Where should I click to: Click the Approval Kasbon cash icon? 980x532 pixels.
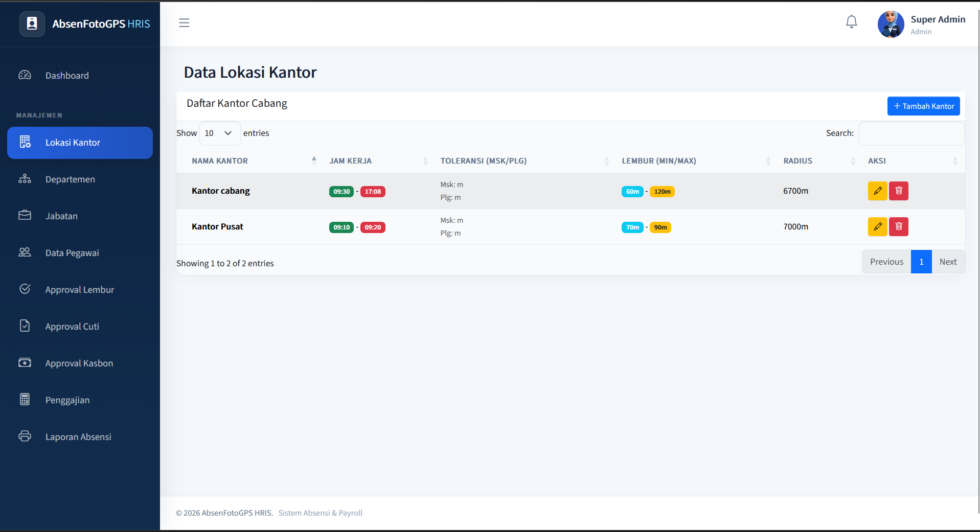[x=25, y=362]
